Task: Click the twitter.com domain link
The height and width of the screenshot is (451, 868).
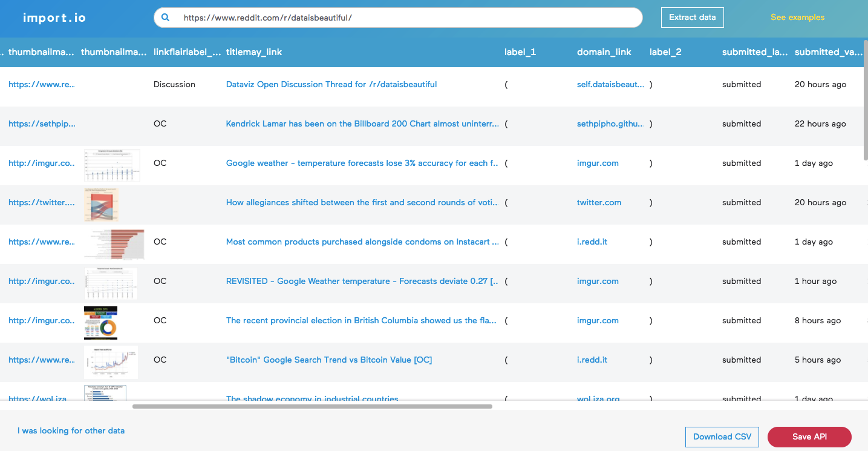Action: pyautogui.click(x=599, y=203)
